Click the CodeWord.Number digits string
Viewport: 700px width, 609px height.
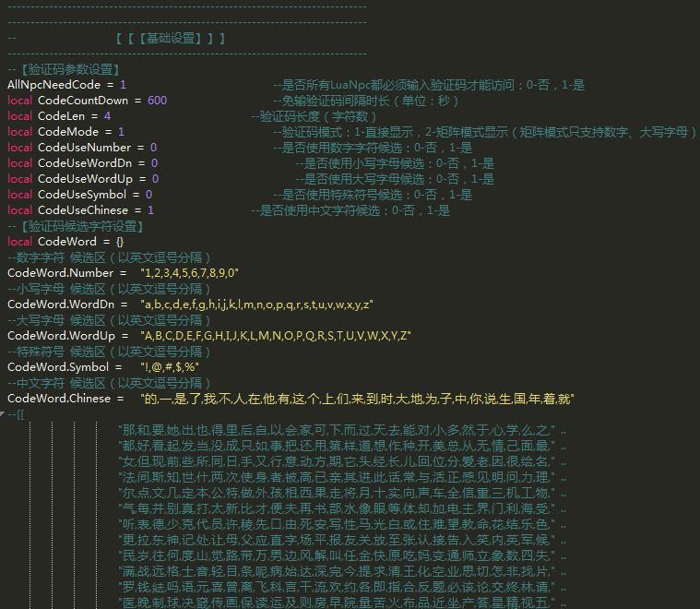[189, 273]
